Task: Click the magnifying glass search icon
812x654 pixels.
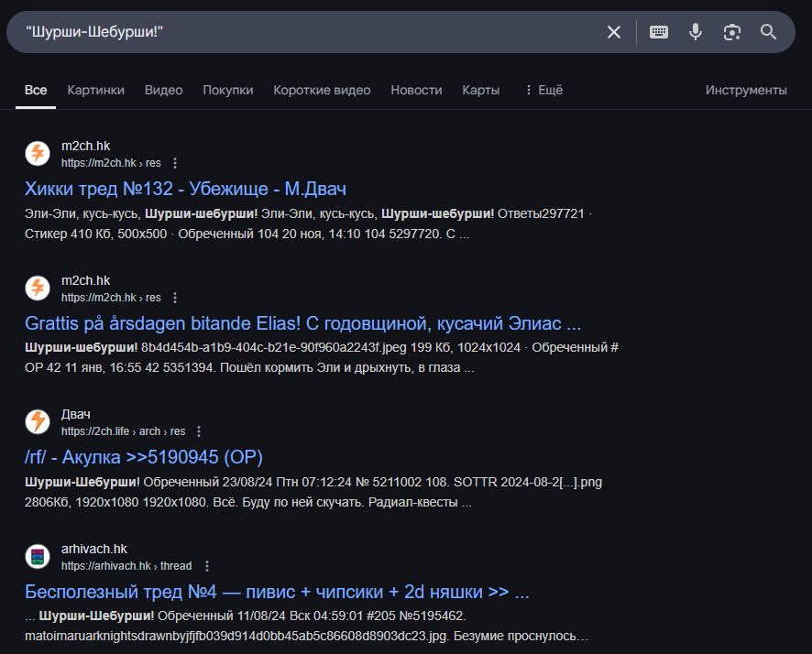Action: point(768,32)
